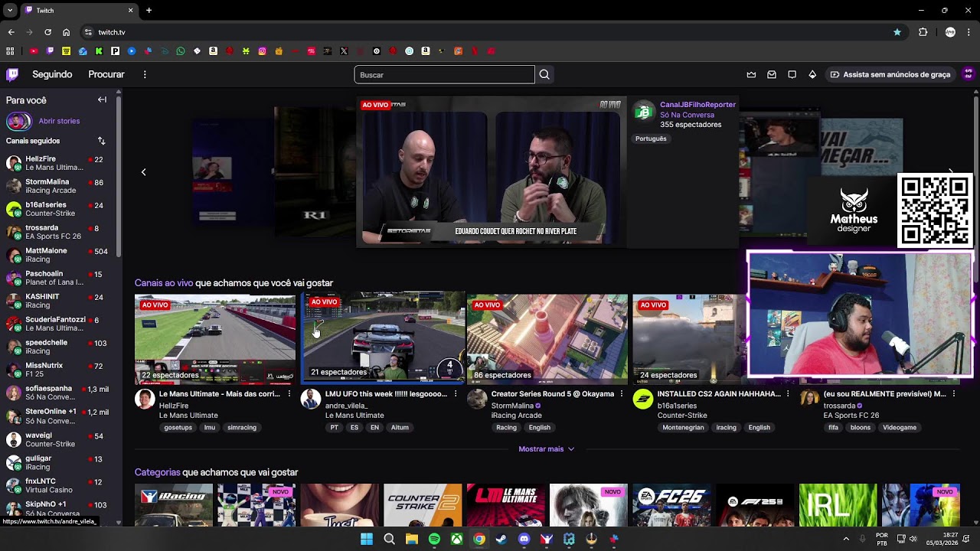
Task: Open the HellzFire Le Mans stream thumbnail
Action: coord(215,339)
